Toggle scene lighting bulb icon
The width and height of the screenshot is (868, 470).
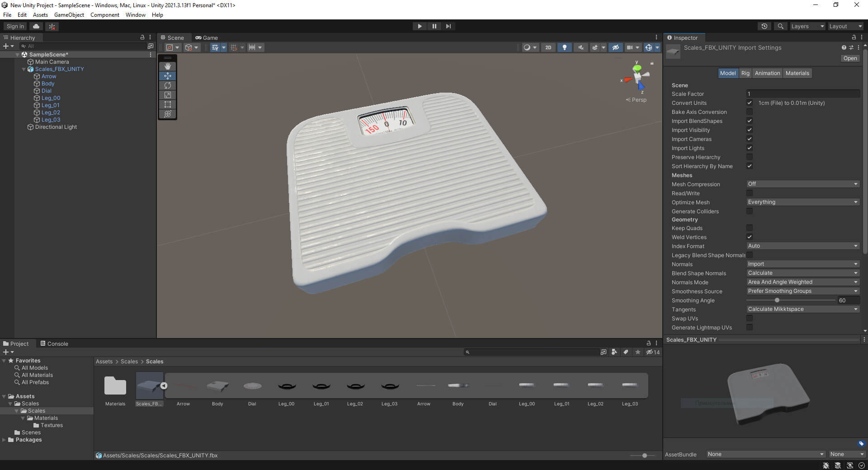click(x=564, y=47)
